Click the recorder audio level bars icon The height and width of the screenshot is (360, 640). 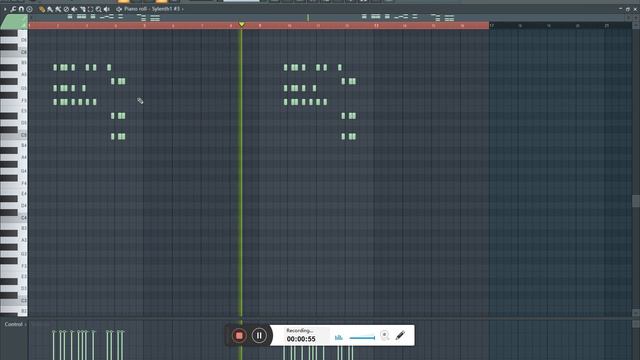click(339, 337)
